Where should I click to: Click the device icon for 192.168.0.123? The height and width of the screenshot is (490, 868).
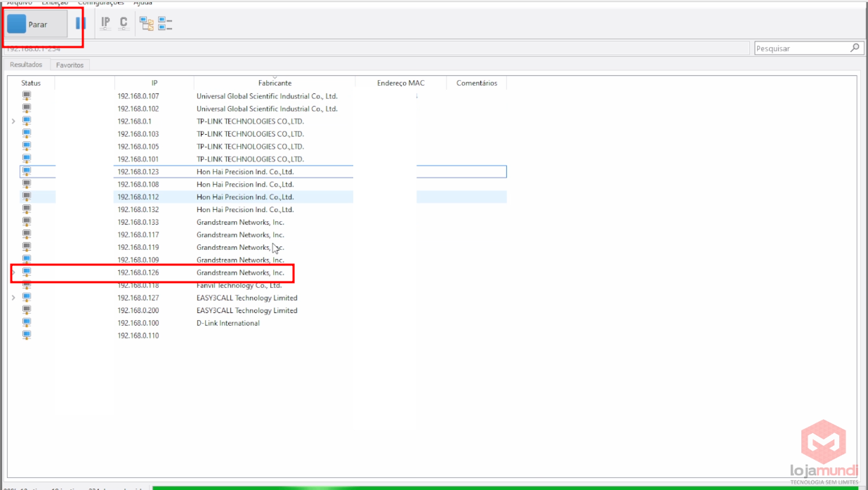[x=27, y=171]
